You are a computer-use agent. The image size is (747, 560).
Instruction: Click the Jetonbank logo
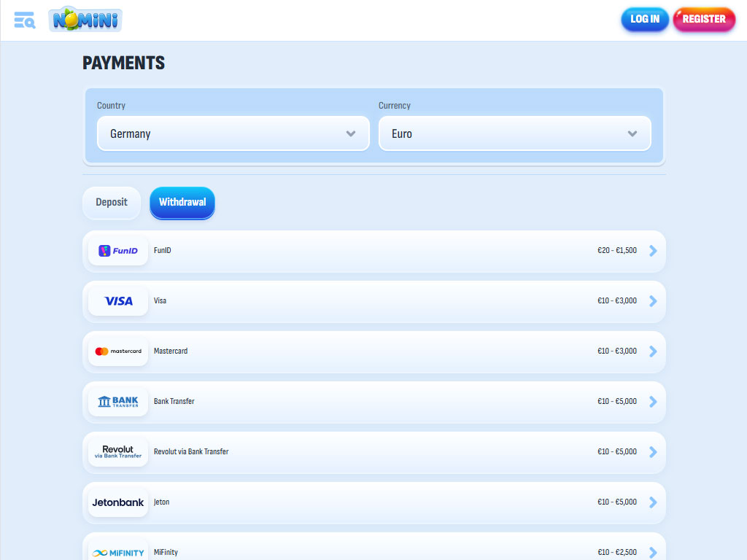coord(118,502)
